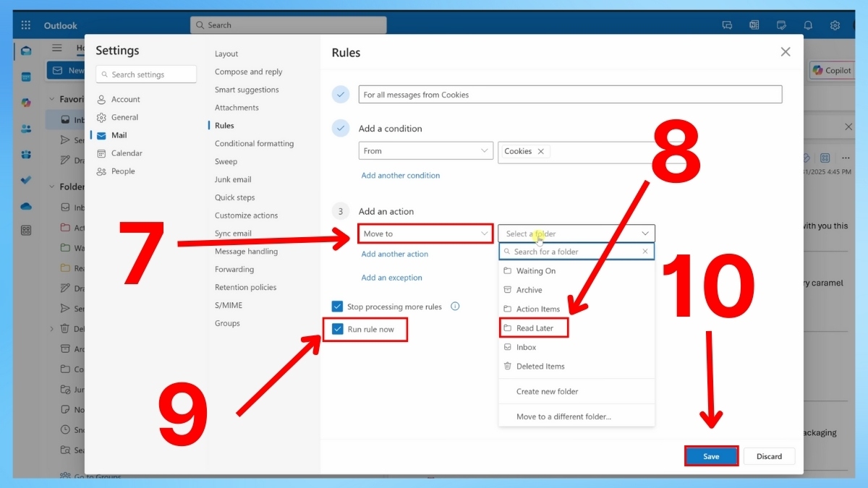The width and height of the screenshot is (868, 488).
Task: Open info icon next to Stop processing
Action: [x=455, y=307]
